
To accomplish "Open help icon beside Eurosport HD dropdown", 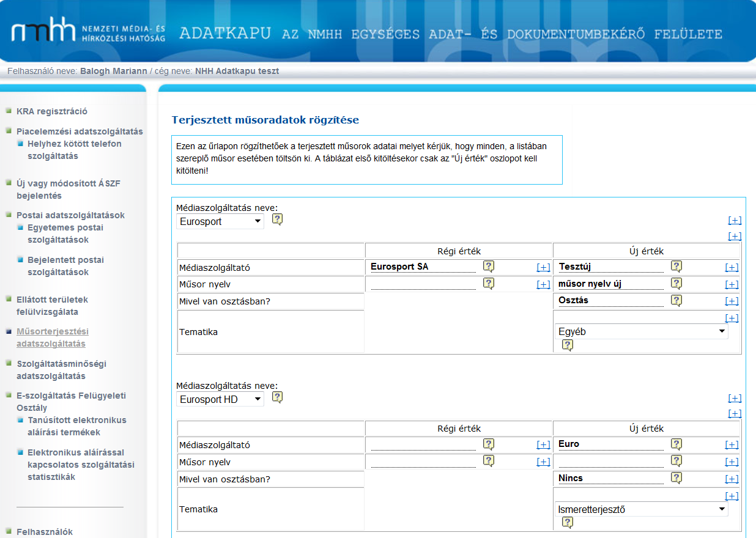I will pyautogui.click(x=278, y=397).
